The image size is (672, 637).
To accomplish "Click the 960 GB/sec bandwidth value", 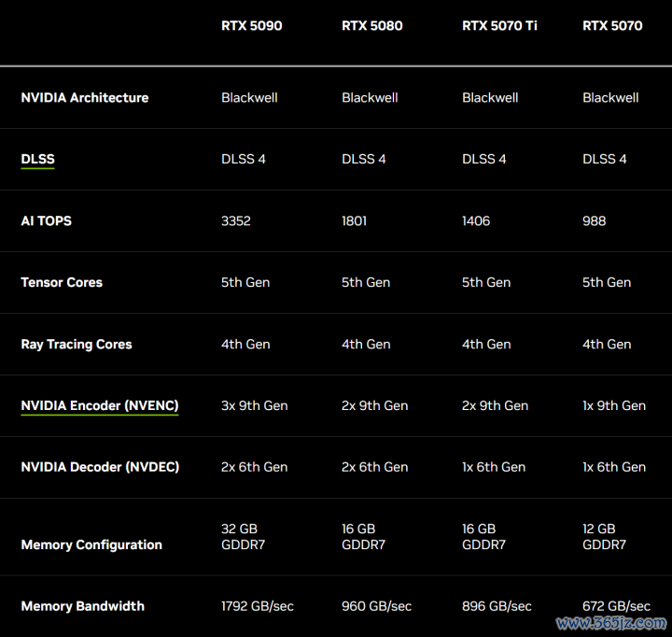I will pos(377,606).
